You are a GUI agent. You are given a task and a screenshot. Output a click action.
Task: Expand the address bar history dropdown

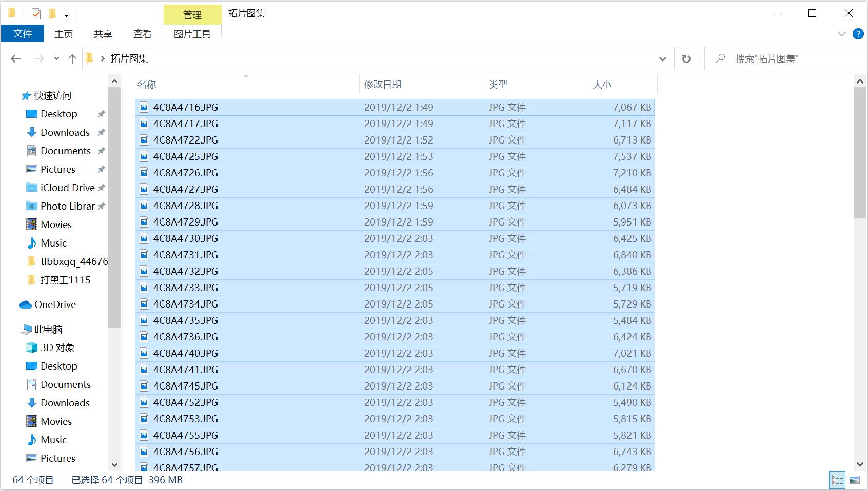[662, 59]
